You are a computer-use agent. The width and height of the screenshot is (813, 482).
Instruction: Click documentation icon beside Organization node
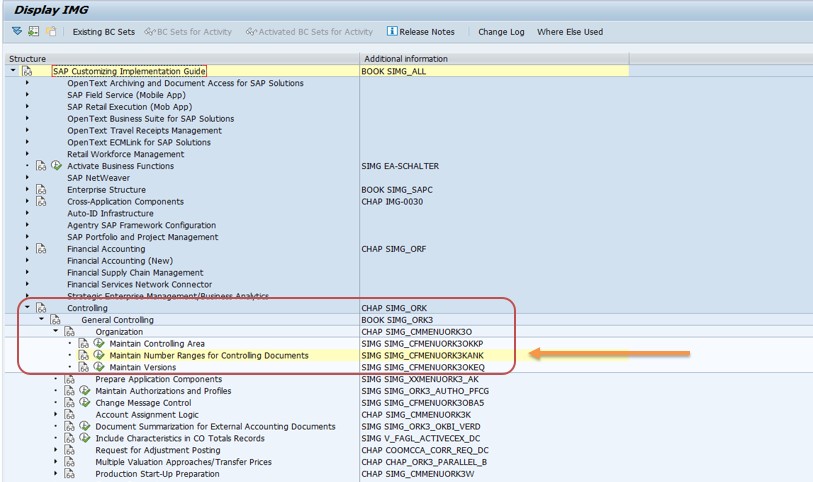pyautogui.click(x=69, y=332)
